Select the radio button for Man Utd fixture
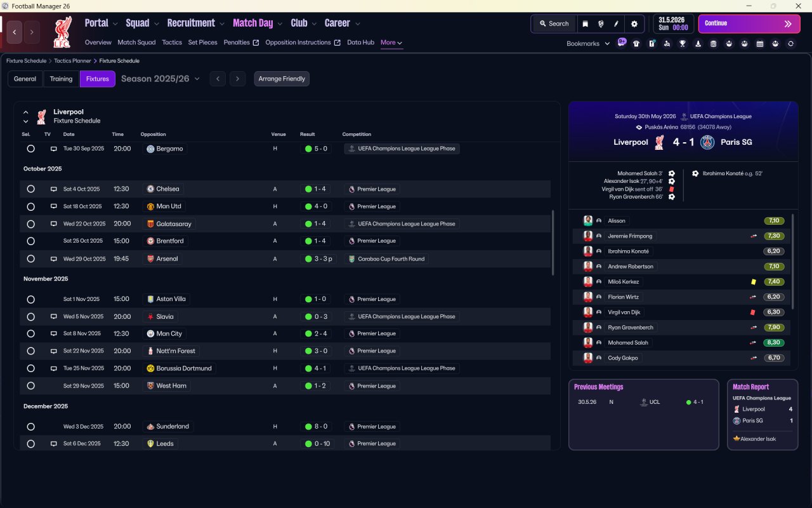The image size is (812, 508). [x=30, y=206]
